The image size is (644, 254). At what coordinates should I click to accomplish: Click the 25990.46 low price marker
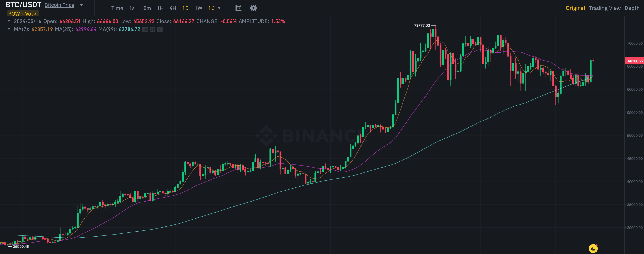(x=21, y=247)
